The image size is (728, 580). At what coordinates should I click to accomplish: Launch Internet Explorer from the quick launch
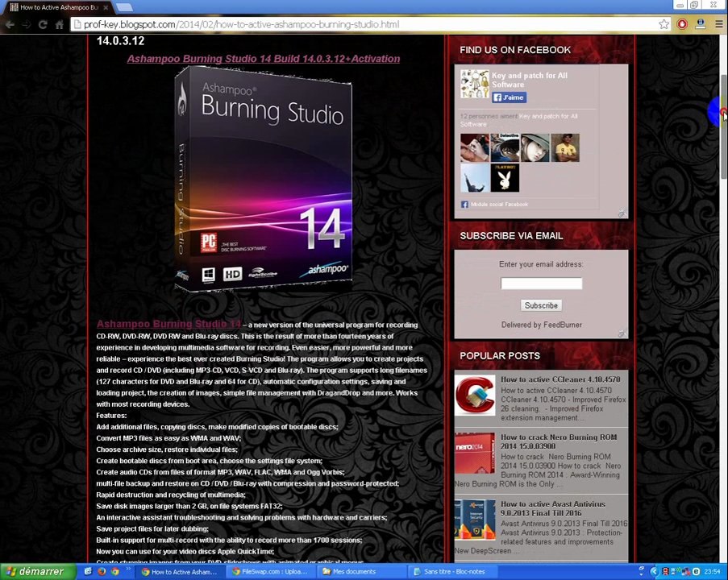tap(88, 572)
